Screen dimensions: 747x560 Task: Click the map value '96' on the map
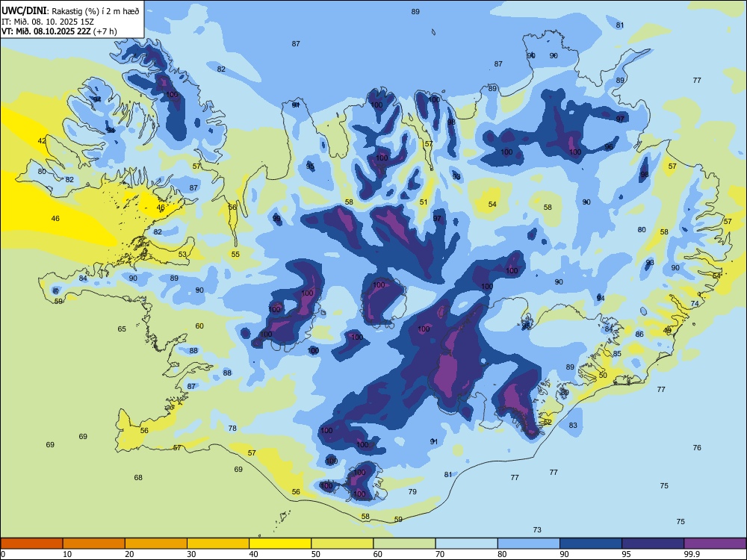[609, 147]
